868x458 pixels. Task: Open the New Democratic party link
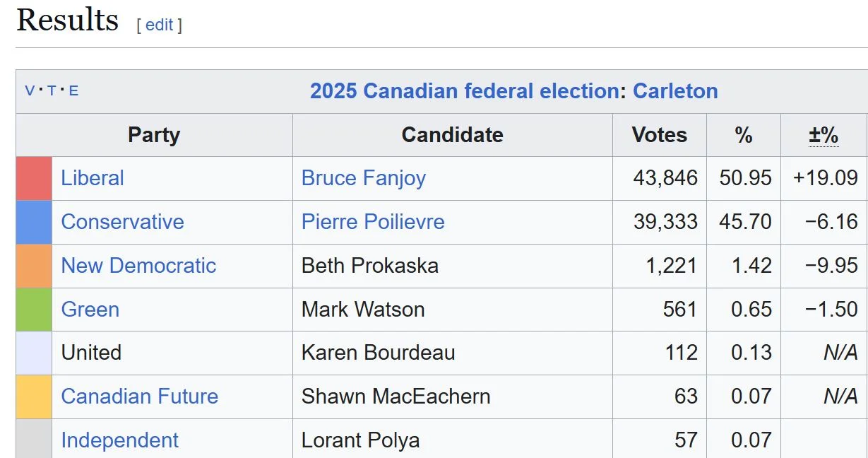138,266
